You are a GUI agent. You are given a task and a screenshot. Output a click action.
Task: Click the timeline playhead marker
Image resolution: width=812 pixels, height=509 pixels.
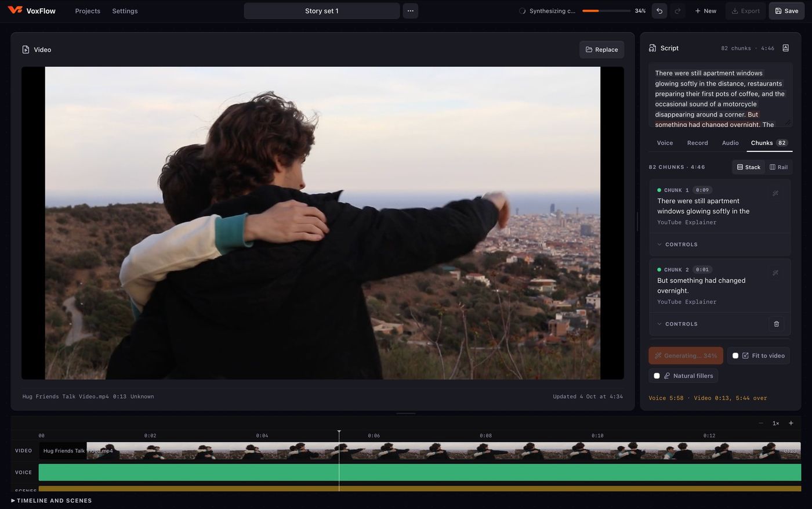click(x=339, y=432)
